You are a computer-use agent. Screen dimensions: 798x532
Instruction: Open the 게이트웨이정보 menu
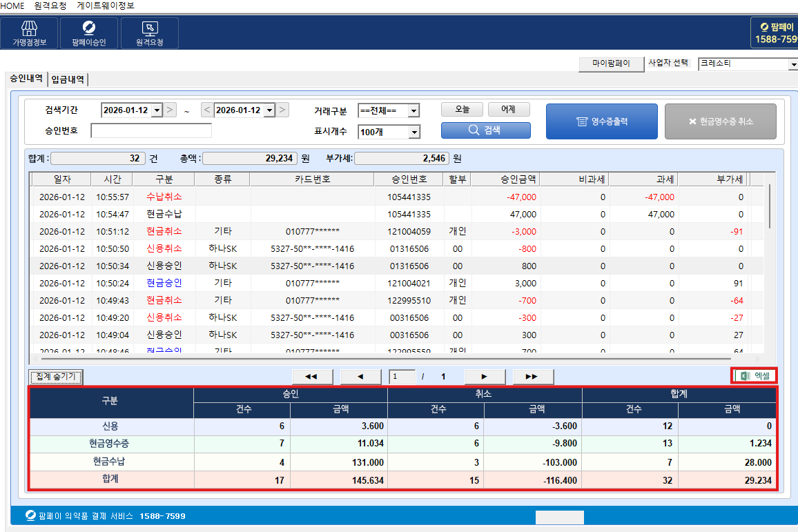pyautogui.click(x=106, y=6)
